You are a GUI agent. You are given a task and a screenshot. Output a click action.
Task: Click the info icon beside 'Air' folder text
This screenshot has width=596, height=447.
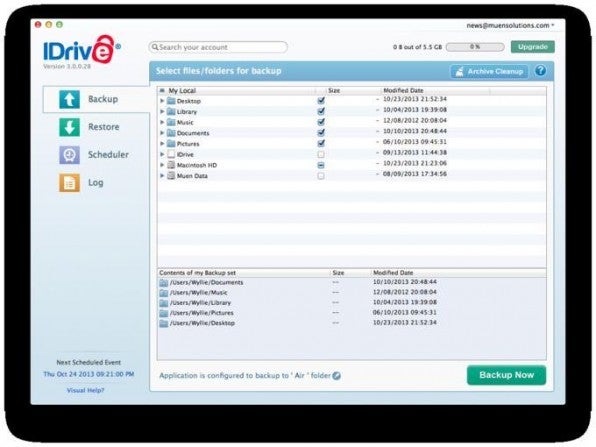tap(336, 376)
